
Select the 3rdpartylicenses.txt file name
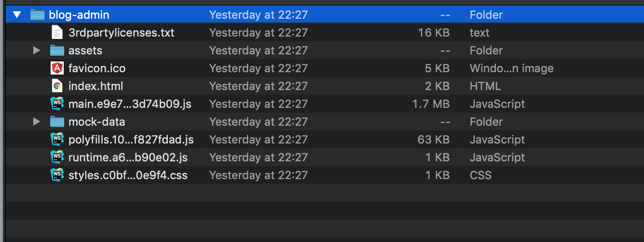click(x=121, y=33)
